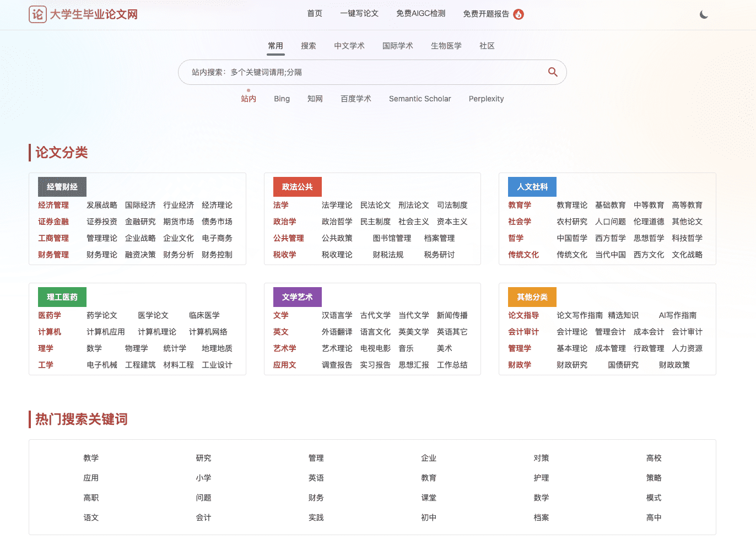Click the 其他分类 orange category label

click(532, 297)
